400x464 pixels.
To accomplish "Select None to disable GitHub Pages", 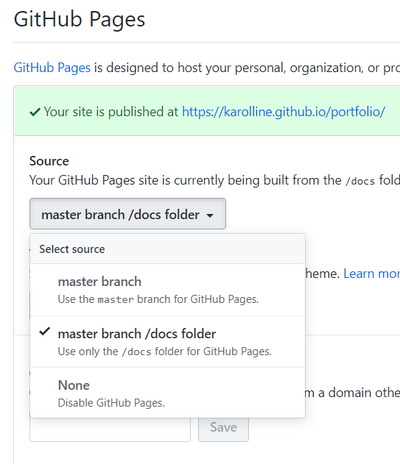I will 167,393.
